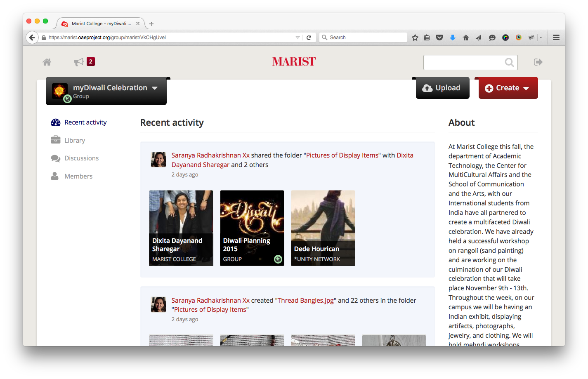The width and height of the screenshot is (588, 379).
Task: Open the myDiwali Celebration group dropdown
Action: tap(155, 88)
